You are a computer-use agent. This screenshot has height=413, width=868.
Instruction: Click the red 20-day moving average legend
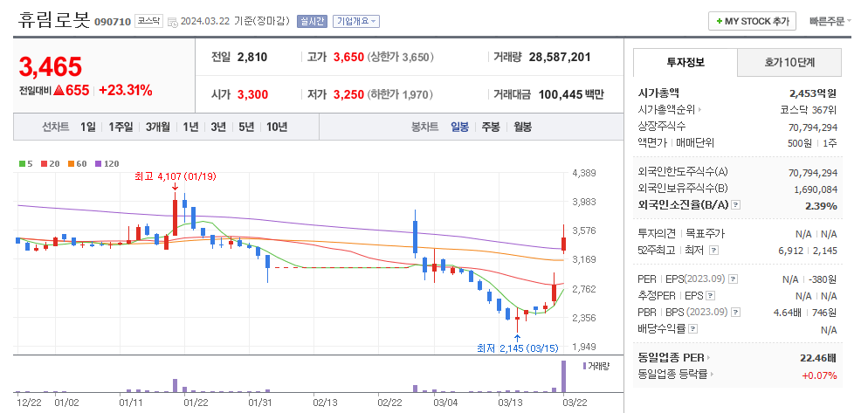click(x=51, y=164)
